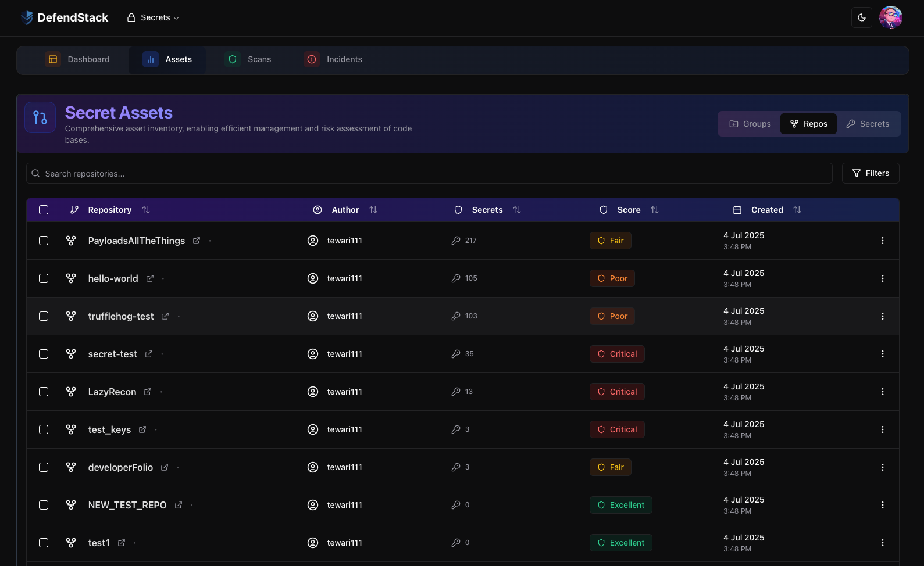
Task: Click hello-world author user icon
Action: tap(313, 278)
